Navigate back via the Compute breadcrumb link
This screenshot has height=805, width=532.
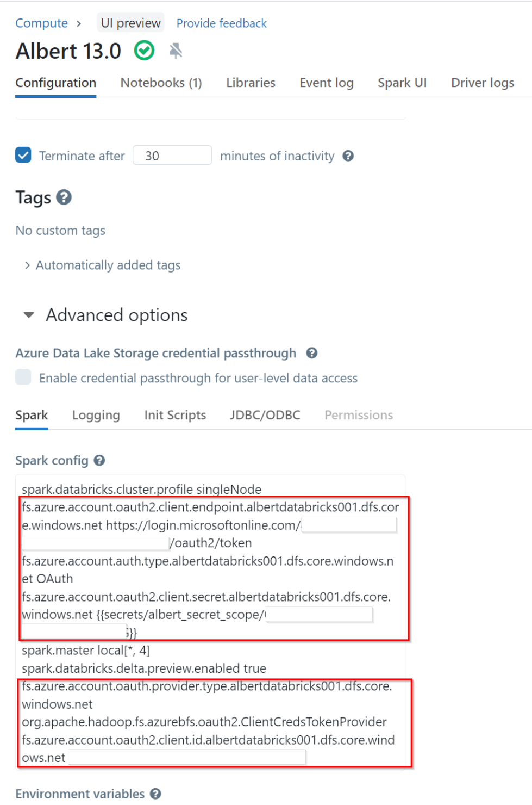[41, 23]
